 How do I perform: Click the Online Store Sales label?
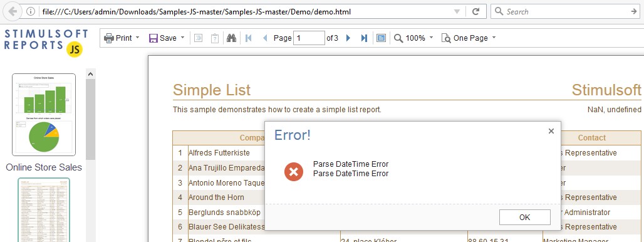[44, 167]
